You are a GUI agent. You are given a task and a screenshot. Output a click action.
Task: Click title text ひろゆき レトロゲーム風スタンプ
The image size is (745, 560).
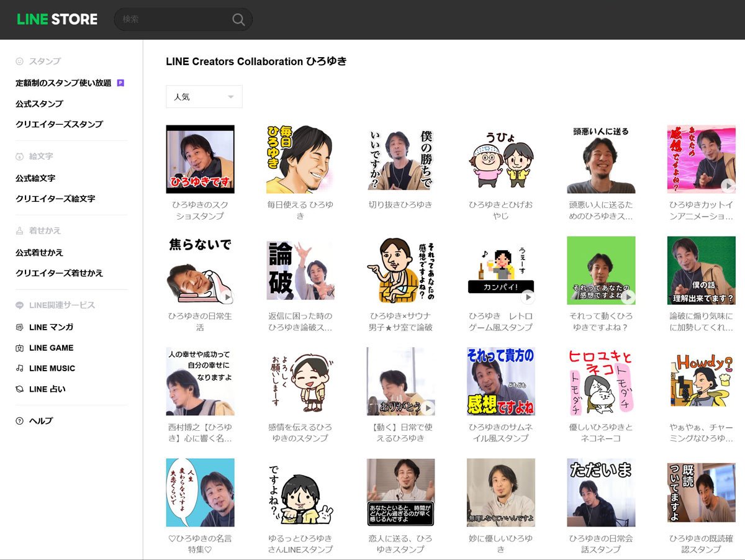coord(501,322)
